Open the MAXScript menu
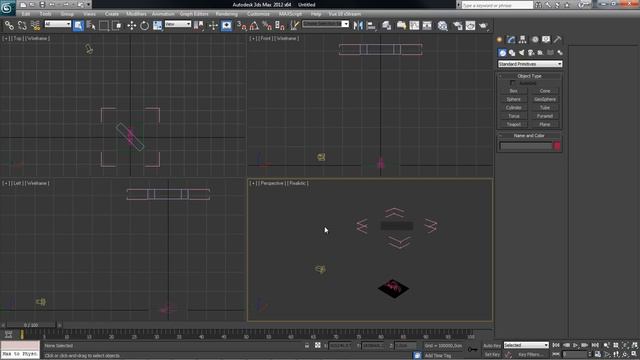Viewport: 640px width, 360px height. 290,14
